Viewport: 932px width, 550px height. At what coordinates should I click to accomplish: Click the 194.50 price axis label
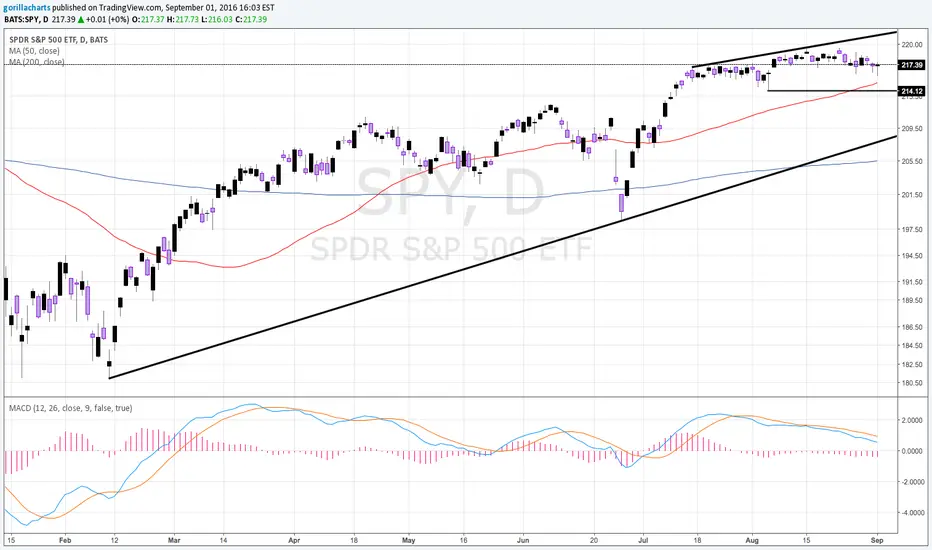coord(912,256)
